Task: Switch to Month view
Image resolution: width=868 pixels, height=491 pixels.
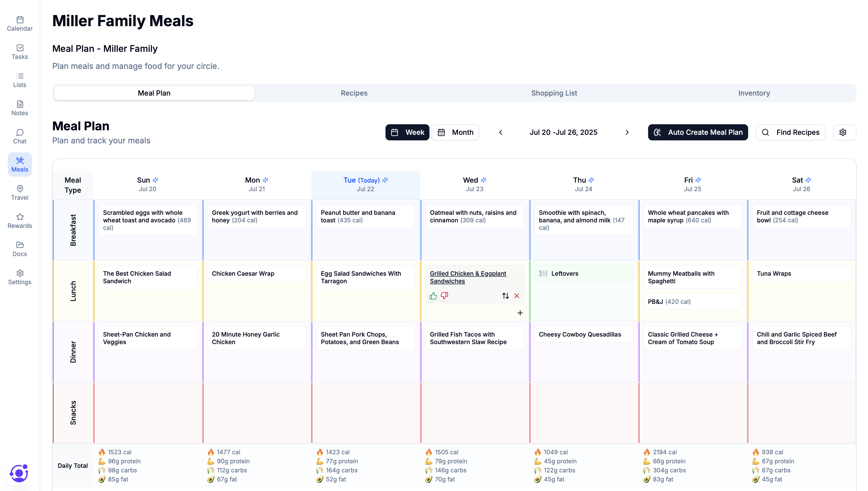Action: tap(455, 132)
